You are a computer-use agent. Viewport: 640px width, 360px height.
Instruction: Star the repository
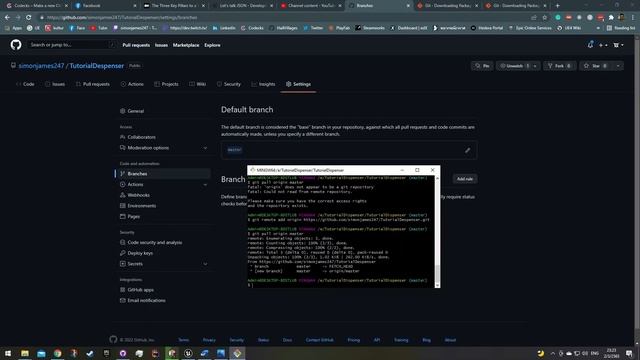click(x=596, y=66)
